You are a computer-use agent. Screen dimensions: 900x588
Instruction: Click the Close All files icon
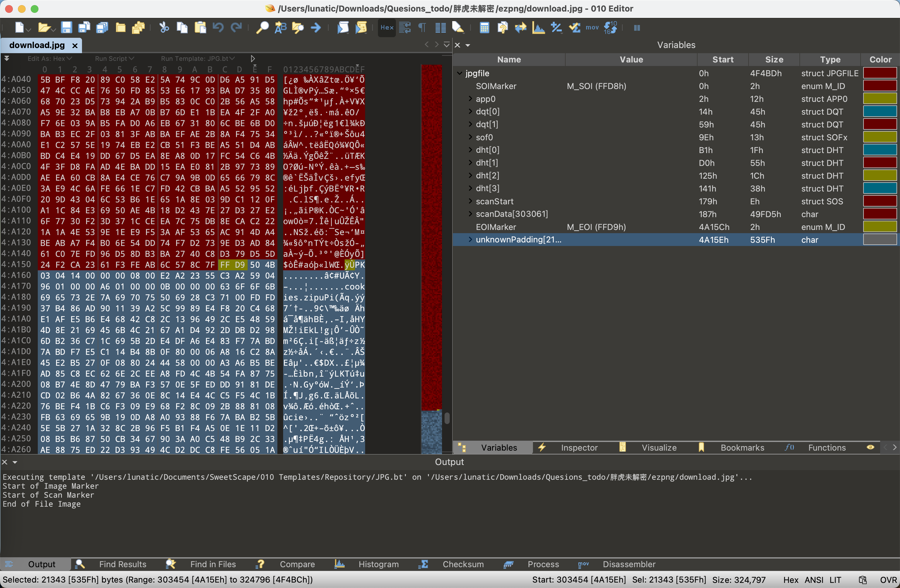(x=138, y=28)
